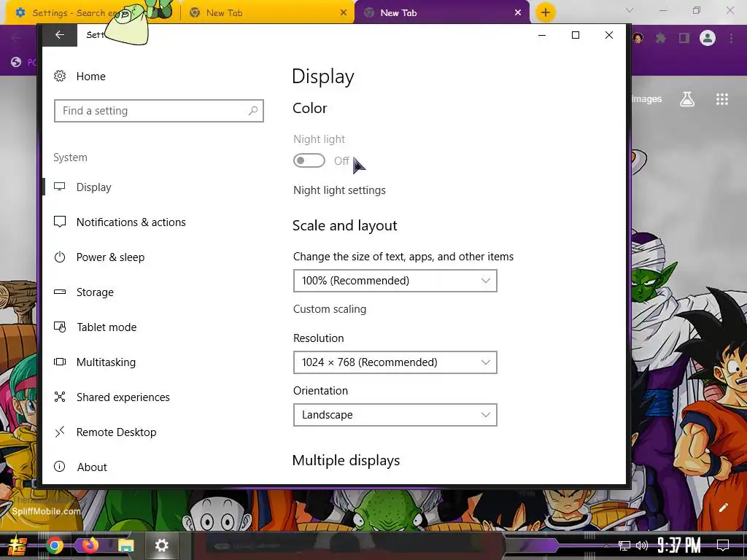Viewport: 747px width, 560px height.
Task: Open Storage settings page
Action: tap(95, 292)
